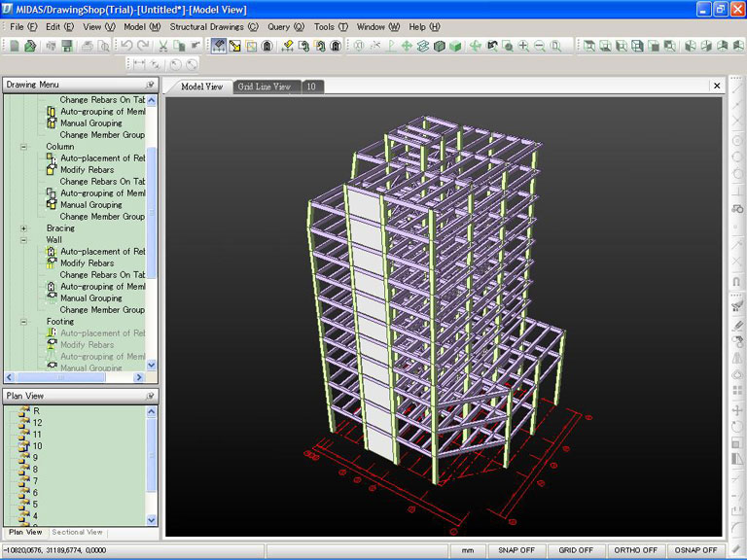Image resolution: width=747 pixels, height=560 pixels.
Task: Open the File menu
Action: [23, 26]
